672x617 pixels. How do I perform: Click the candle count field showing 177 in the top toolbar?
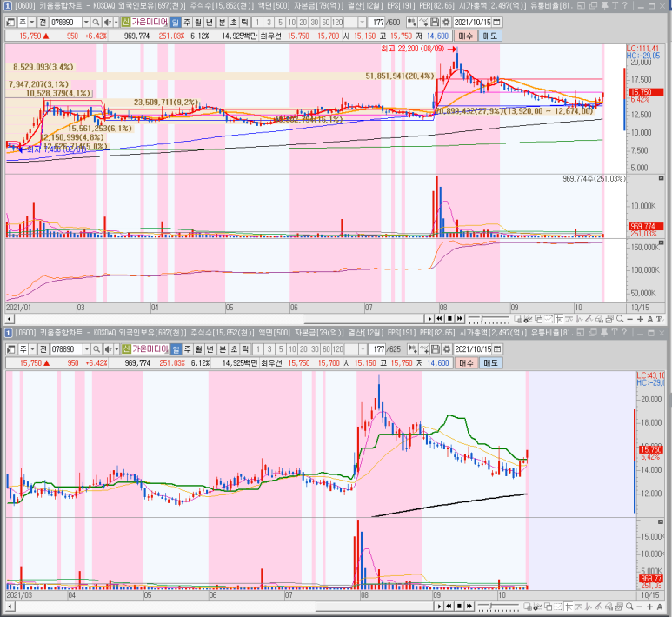pos(377,23)
